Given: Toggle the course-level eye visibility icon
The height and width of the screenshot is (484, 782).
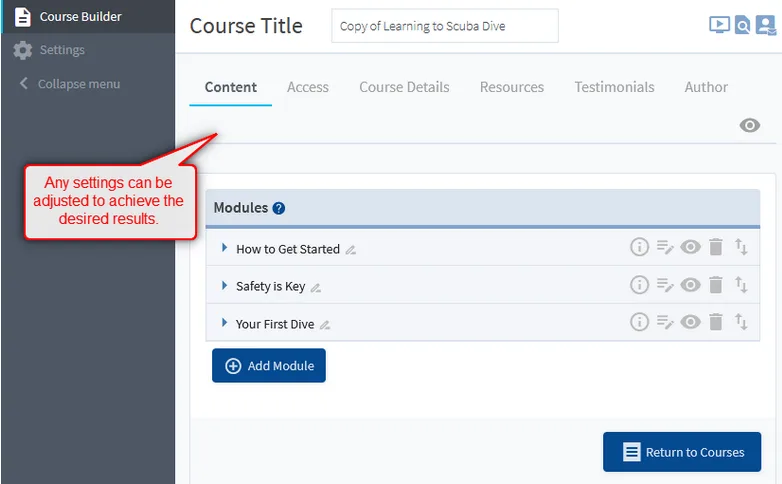Looking at the screenshot, I should (749, 125).
